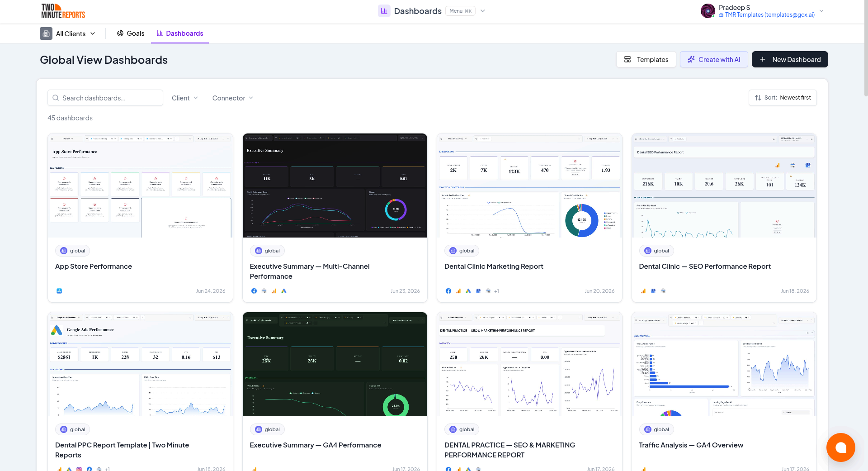Click global tag on Dental Clinic Marketing Report

[x=462, y=251]
